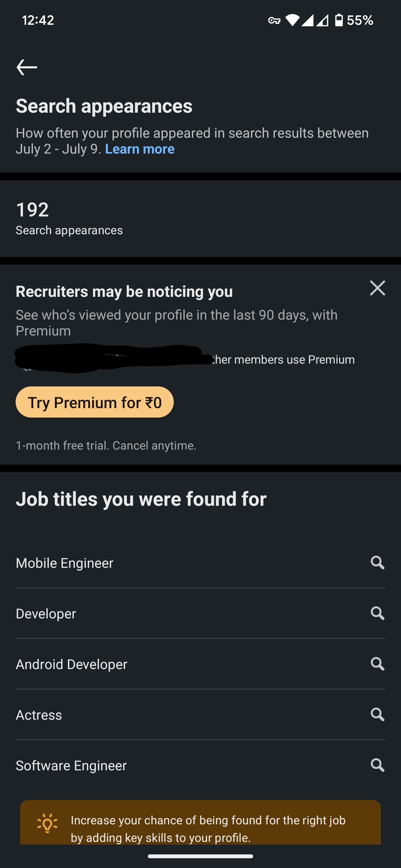
Task: Tap the VPN key status icon
Action: [x=274, y=21]
